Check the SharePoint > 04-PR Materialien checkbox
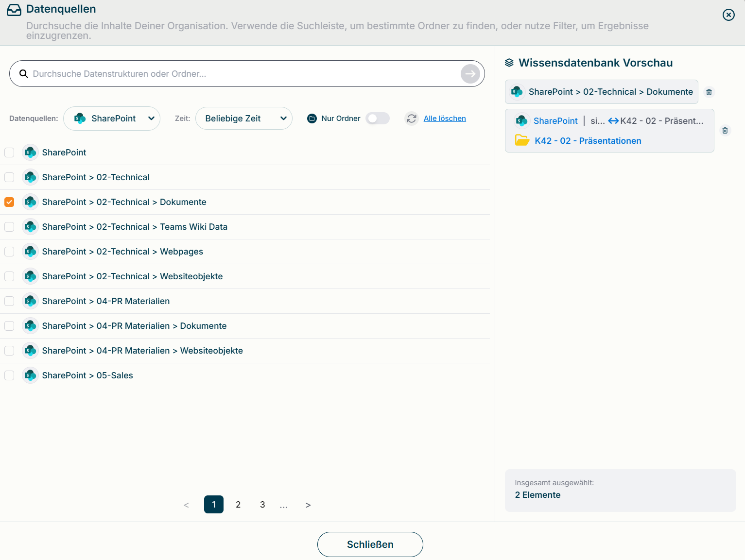Viewport: 745px width, 560px height. [9, 301]
